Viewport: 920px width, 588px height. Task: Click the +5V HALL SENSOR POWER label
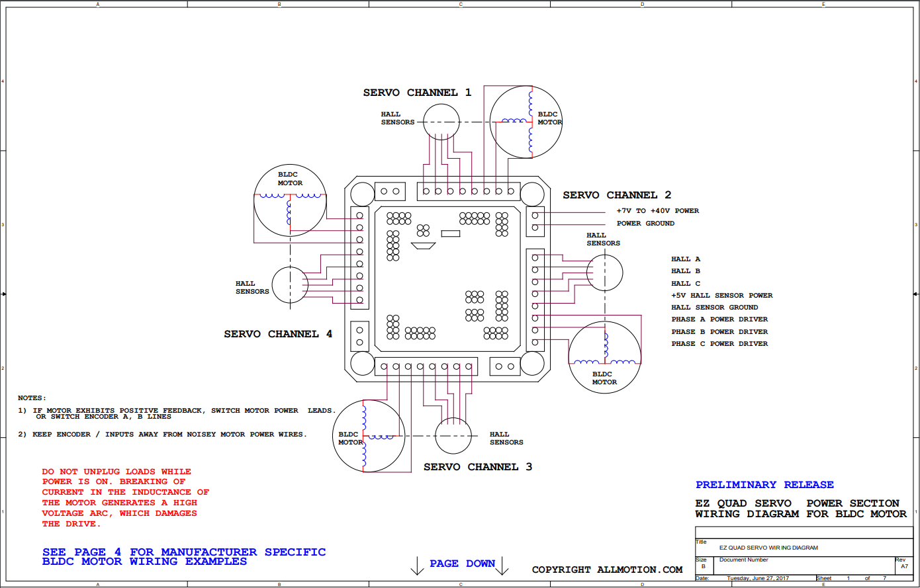(722, 296)
